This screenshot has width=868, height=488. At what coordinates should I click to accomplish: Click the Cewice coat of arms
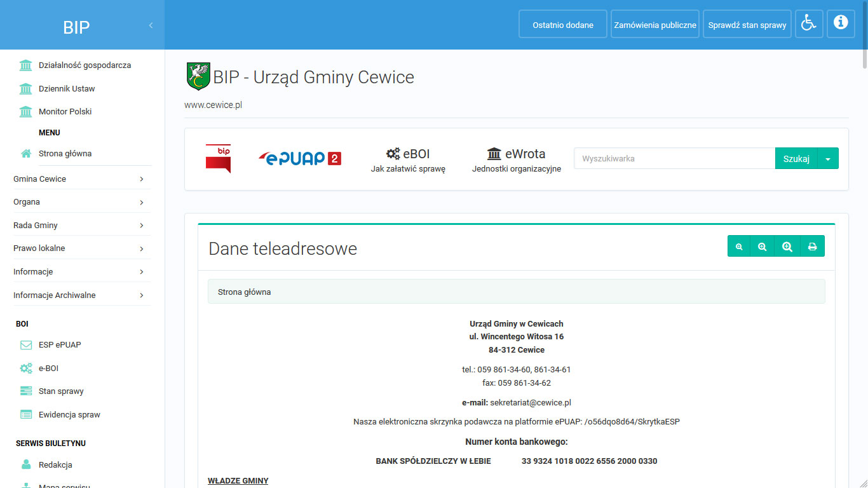click(x=198, y=77)
